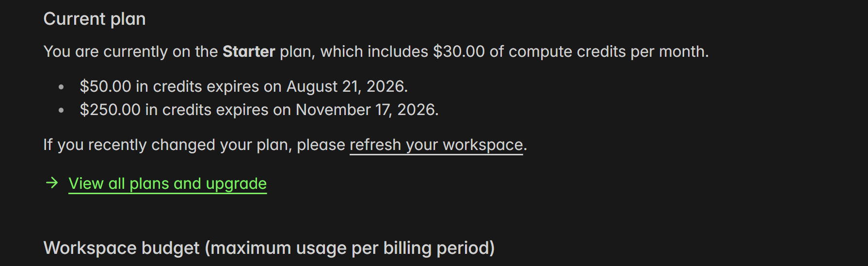Click the bold Starter plan name
868x266 pixels.
249,51
